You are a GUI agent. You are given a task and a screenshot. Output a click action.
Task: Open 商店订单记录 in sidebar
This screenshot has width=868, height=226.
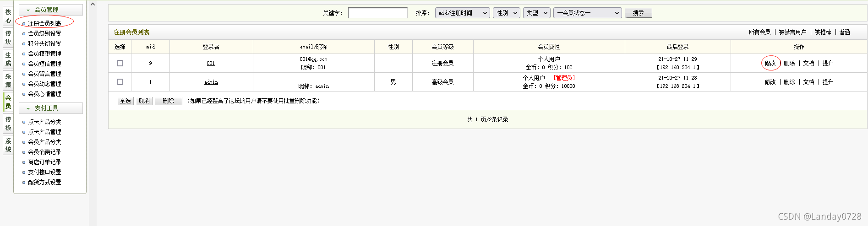tap(44, 162)
